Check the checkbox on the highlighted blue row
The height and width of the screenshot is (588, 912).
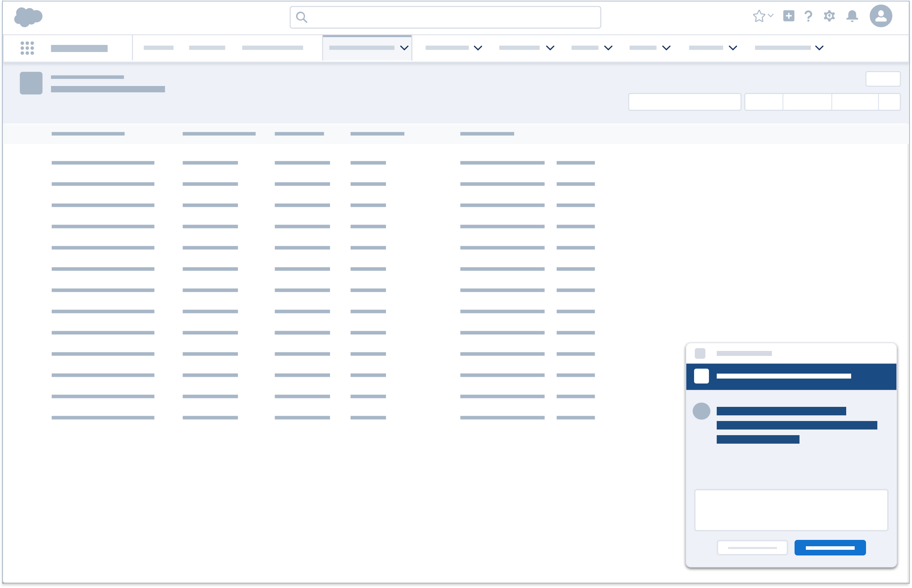701,376
